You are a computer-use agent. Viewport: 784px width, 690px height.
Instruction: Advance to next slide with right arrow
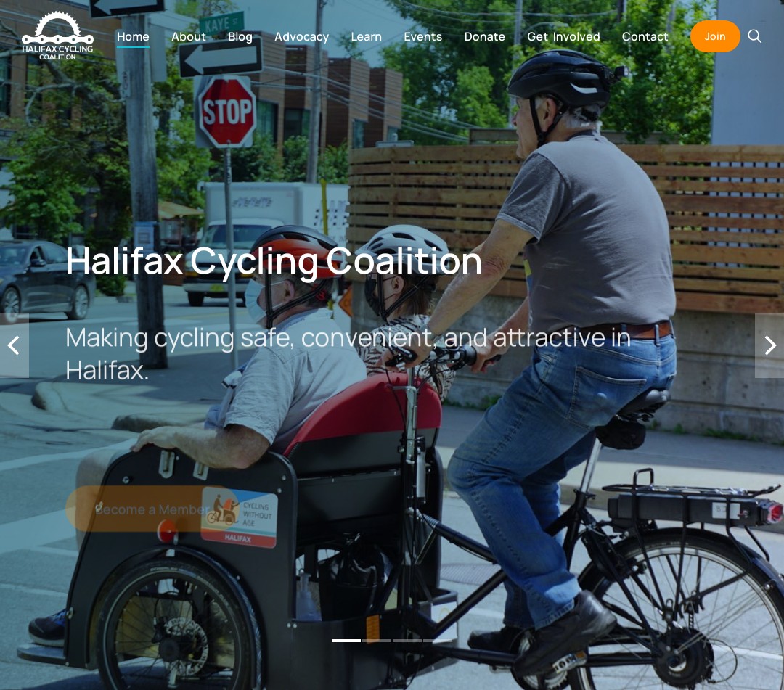[x=769, y=345]
